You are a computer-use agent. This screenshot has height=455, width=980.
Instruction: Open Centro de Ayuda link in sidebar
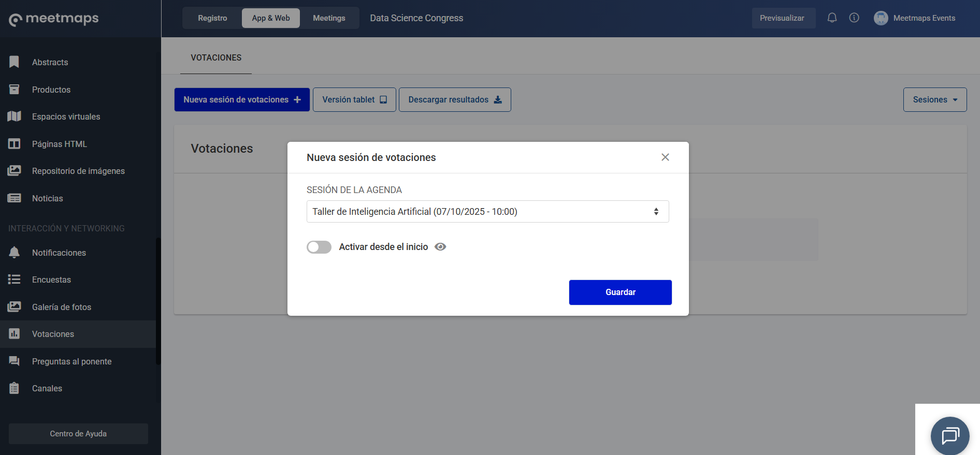(x=78, y=434)
